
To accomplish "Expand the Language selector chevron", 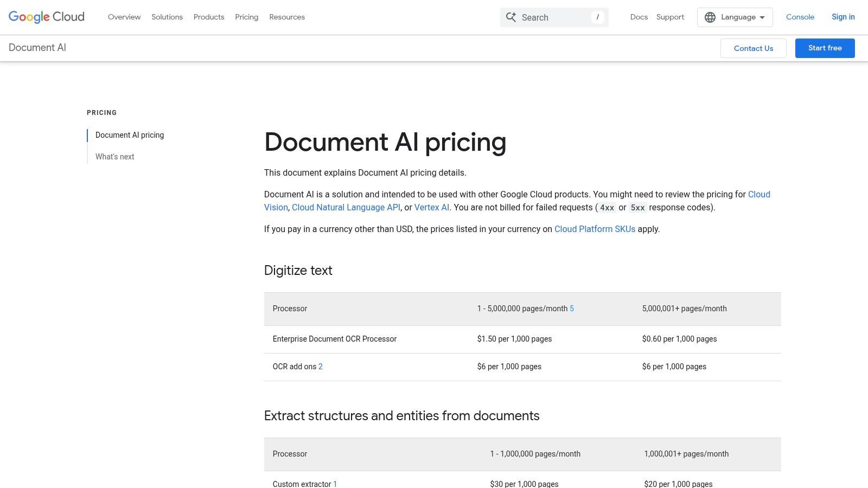I will 762,17.
